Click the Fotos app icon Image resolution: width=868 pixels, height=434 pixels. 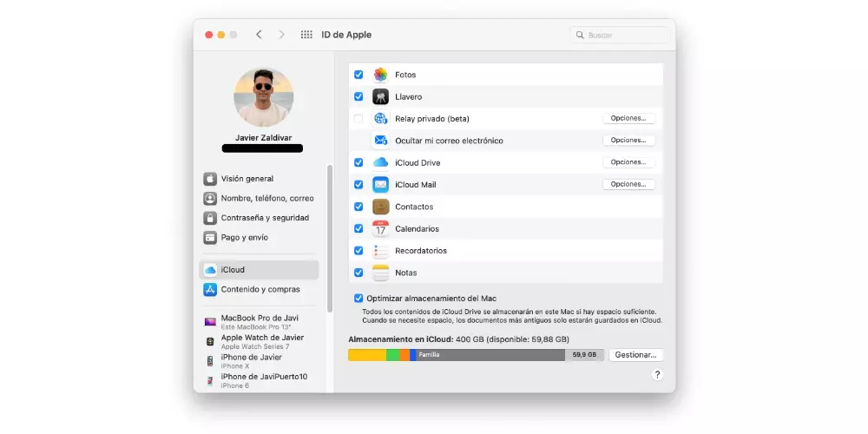(x=380, y=75)
